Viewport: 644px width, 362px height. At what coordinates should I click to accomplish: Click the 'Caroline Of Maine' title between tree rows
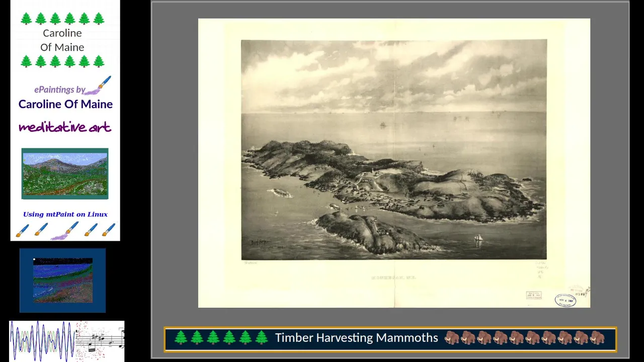coord(62,40)
